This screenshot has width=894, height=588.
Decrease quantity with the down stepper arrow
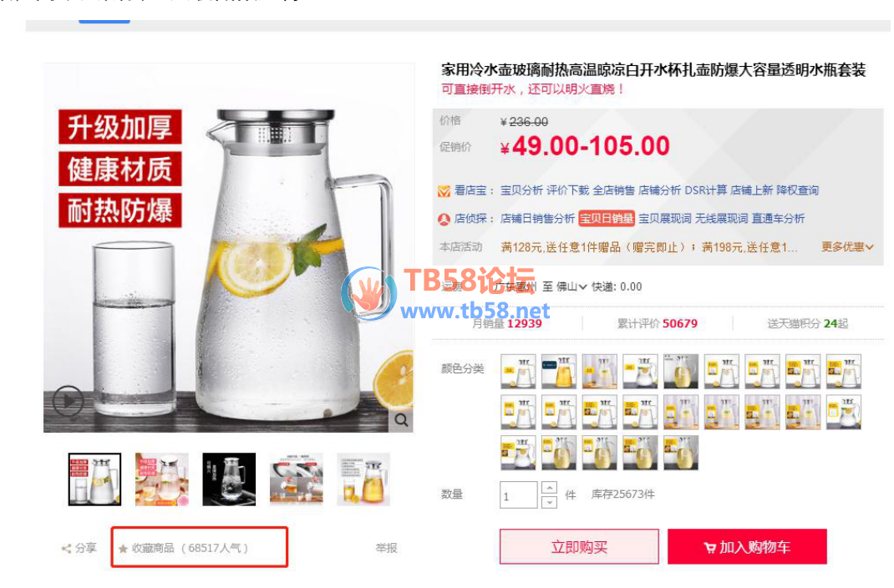[549, 502]
